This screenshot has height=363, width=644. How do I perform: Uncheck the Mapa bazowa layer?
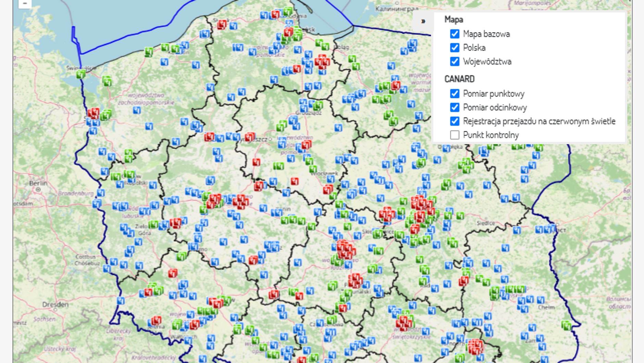tap(455, 34)
